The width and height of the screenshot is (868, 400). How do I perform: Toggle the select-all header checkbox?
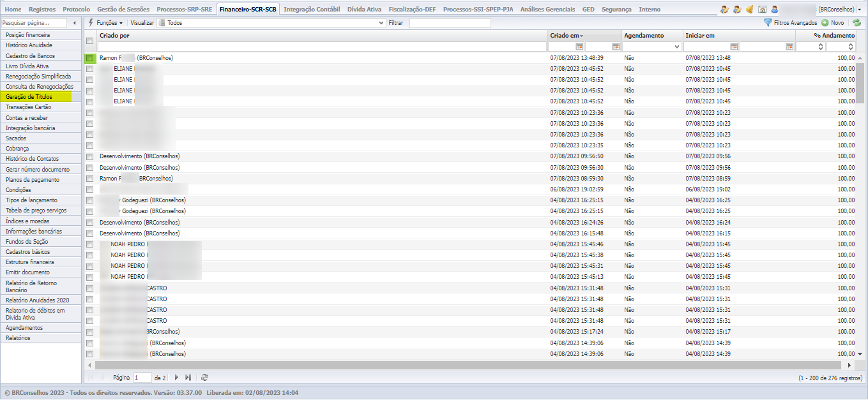tap(90, 41)
